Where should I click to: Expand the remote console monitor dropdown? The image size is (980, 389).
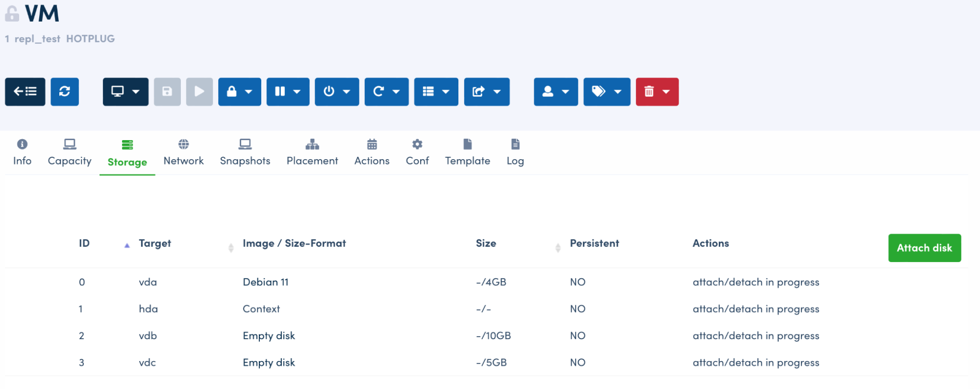pos(126,92)
